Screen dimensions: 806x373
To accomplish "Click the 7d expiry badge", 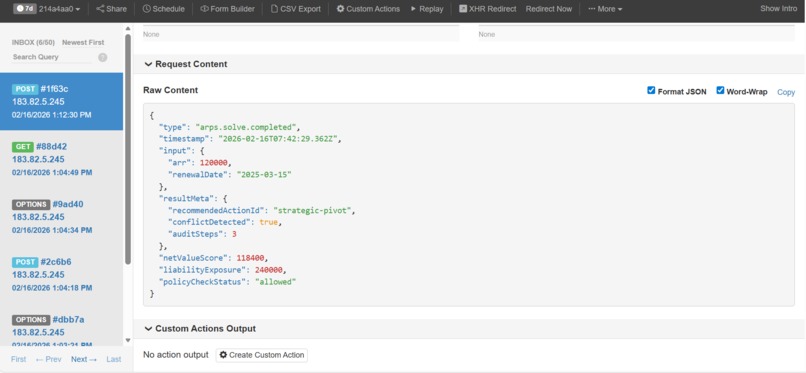I will [25, 9].
